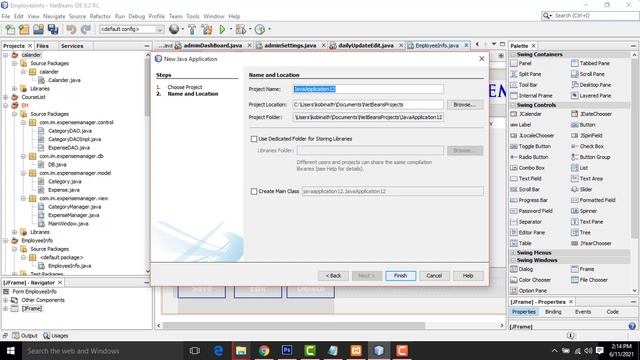This screenshot has width=640, height=360.
Task: Click the green Run Project icon
Action: [222, 29]
